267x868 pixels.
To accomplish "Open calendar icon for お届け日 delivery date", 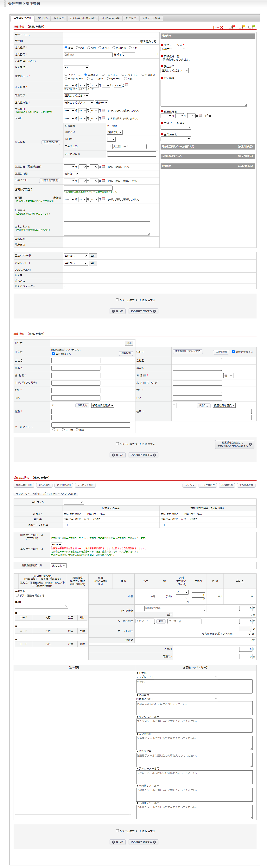I will coord(103,167).
